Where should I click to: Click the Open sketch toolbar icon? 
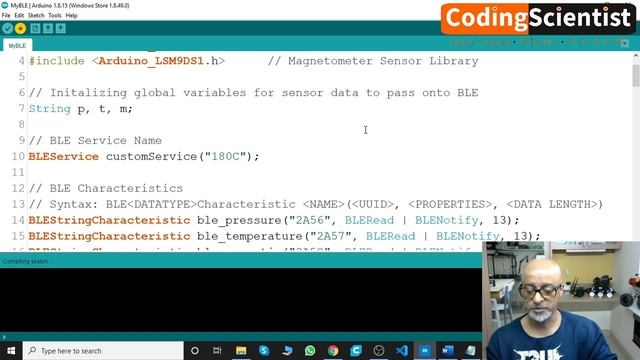(x=48, y=28)
